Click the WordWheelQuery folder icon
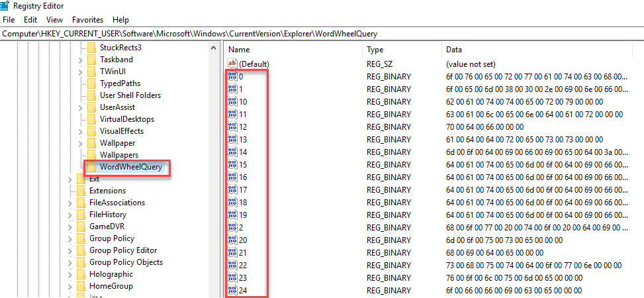Image resolution: width=644 pixels, height=298 pixels. [91, 167]
